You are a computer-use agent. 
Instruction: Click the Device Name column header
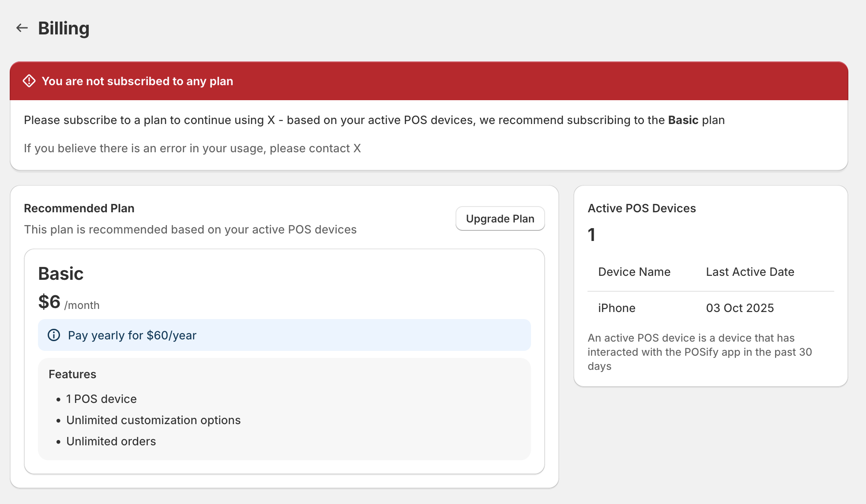click(634, 272)
